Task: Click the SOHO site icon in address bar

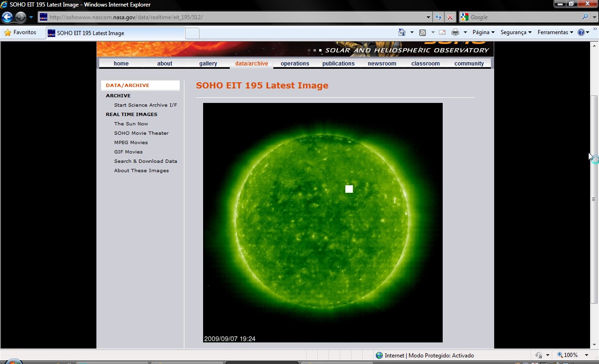Action: [x=44, y=17]
